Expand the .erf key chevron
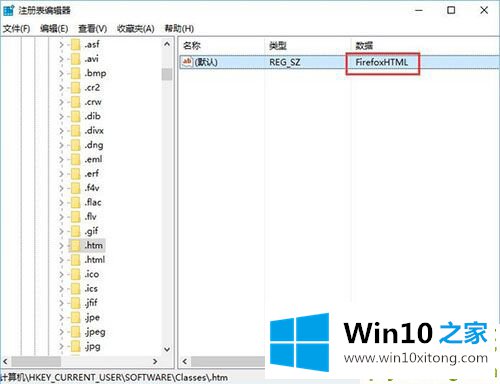The height and width of the screenshot is (384, 500). [x=61, y=174]
